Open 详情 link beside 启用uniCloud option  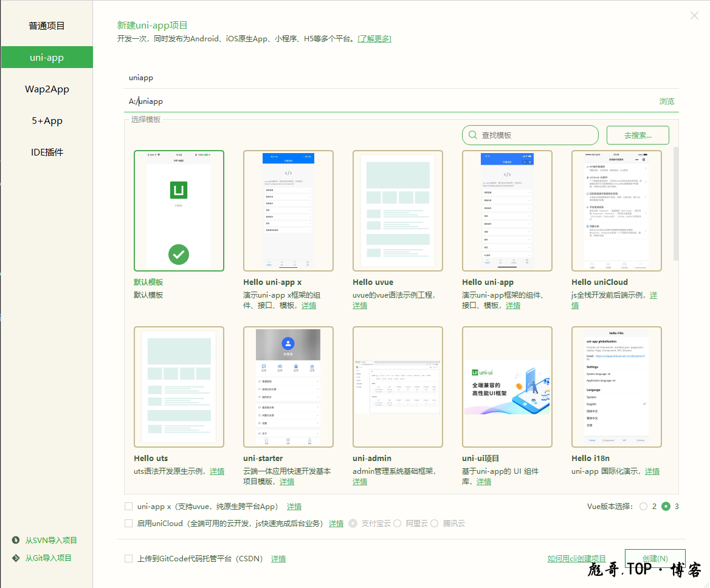coord(336,524)
